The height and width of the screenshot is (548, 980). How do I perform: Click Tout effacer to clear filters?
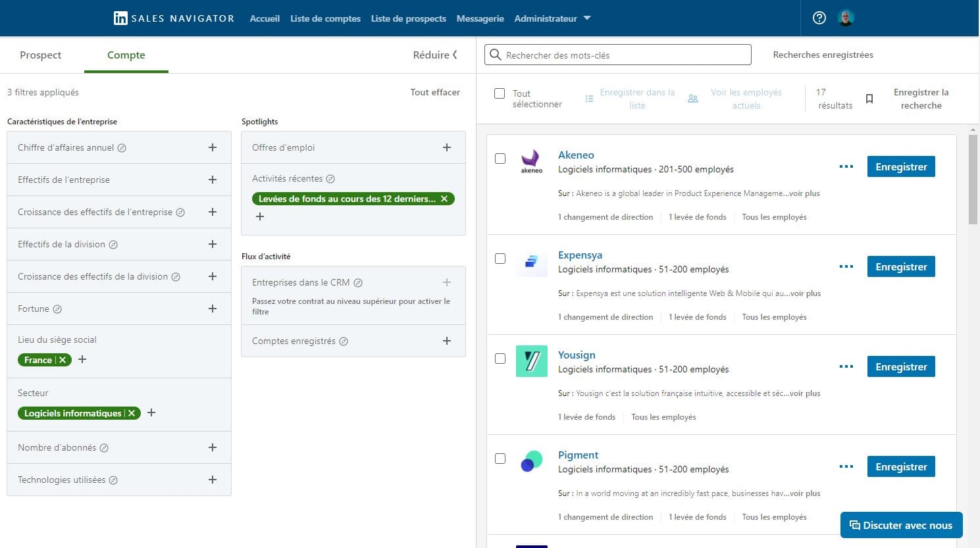click(435, 92)
